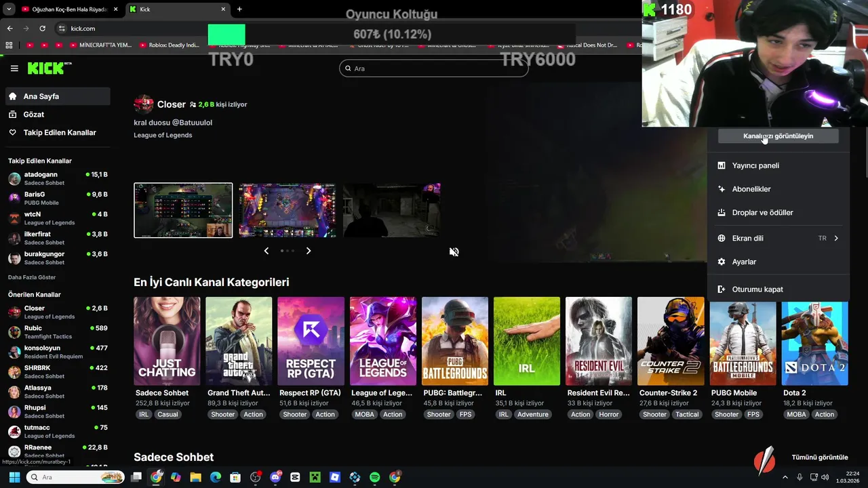Image resolution: width=868 pixels, height=488 pixels.
Task: Click Horror tag under Resident Evil
Action: click(x=608, y=414)
